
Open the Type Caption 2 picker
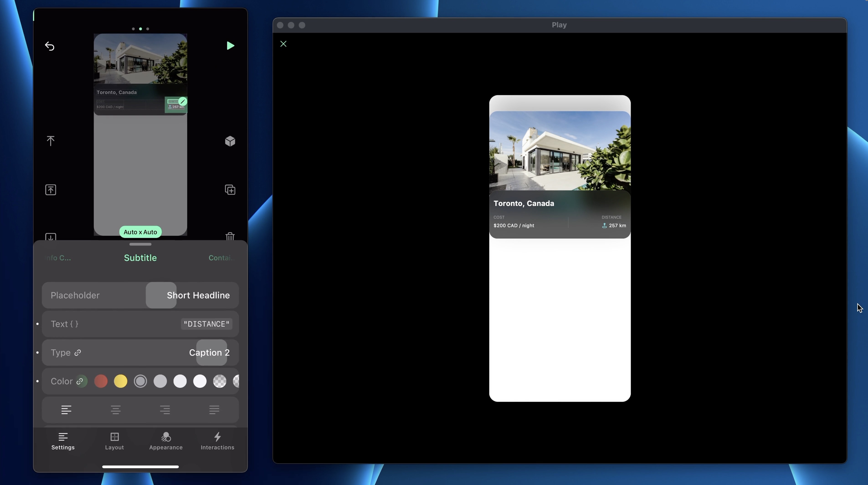pos(209,353)
